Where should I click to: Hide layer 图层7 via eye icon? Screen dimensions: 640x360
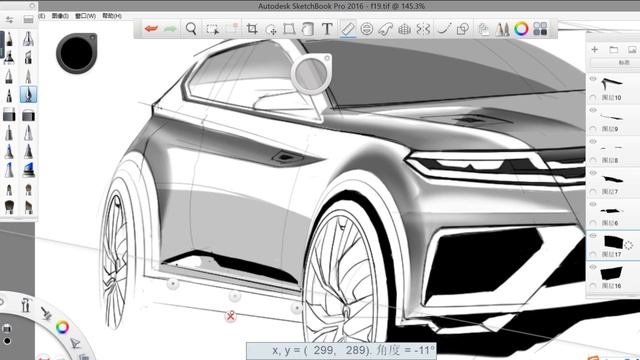click(x=593, y=173)
